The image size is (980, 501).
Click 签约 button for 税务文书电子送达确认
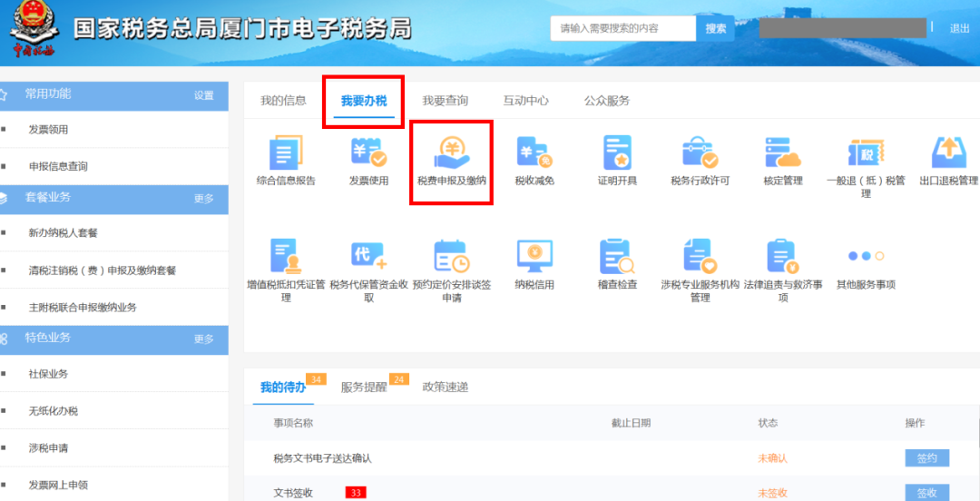(927, 457)
